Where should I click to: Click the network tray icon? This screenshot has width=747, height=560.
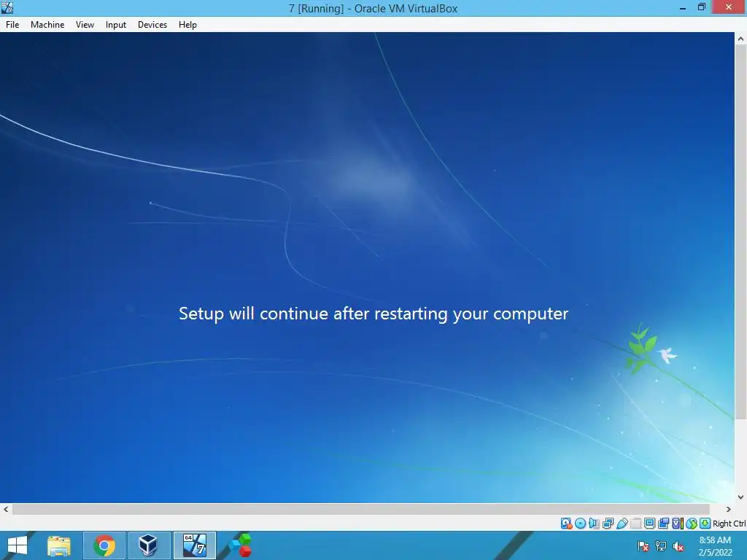pos(661,547)
